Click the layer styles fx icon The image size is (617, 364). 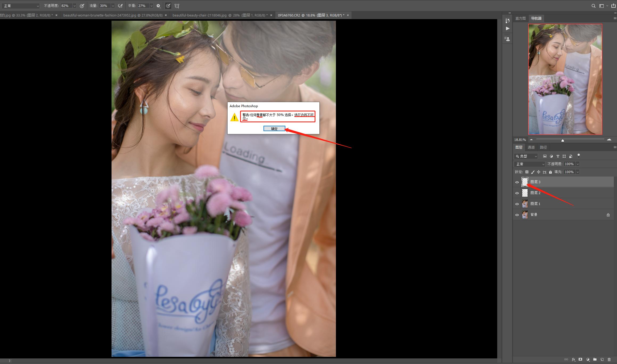573,359
